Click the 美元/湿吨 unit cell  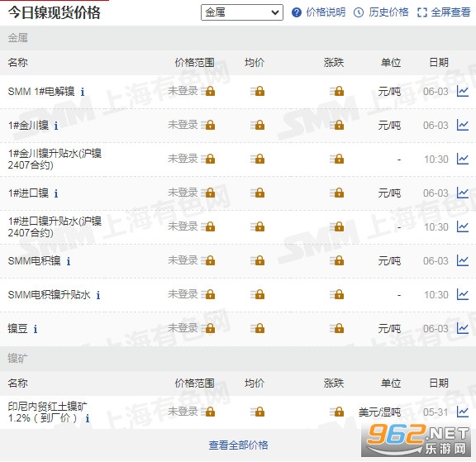[379, 412]
